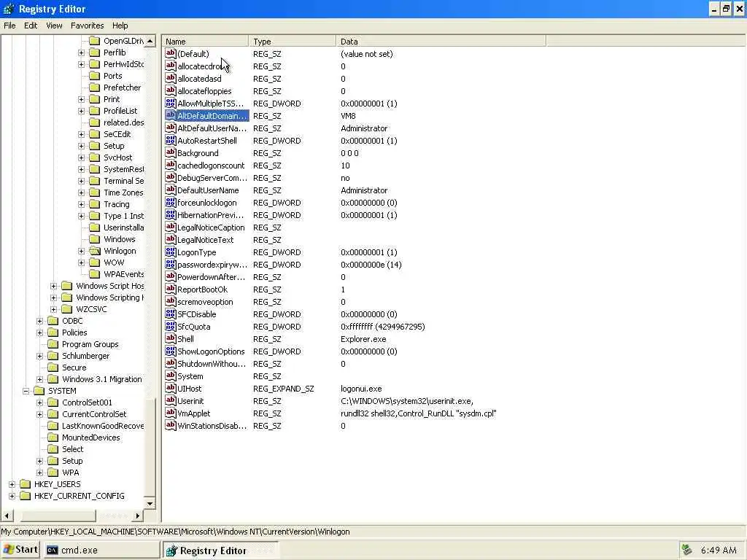747x560 pixels.
Task: Click the string icon next to UIHost
Action: [171, 388]
